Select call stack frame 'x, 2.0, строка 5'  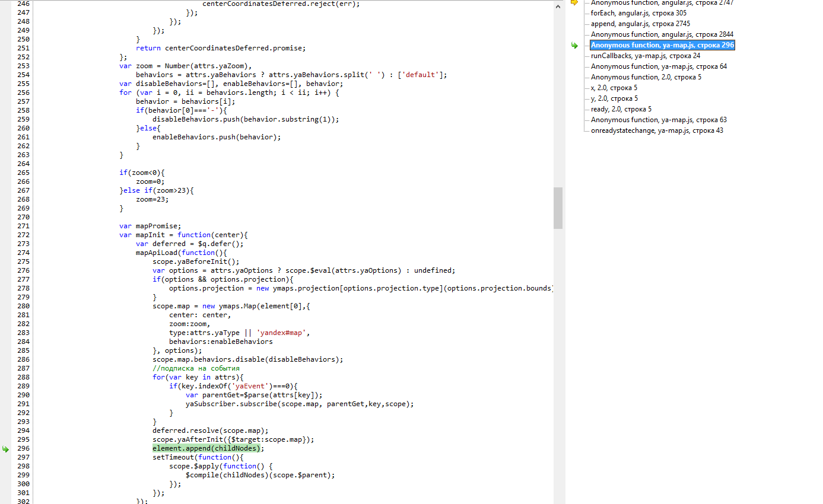pos(614,88)
